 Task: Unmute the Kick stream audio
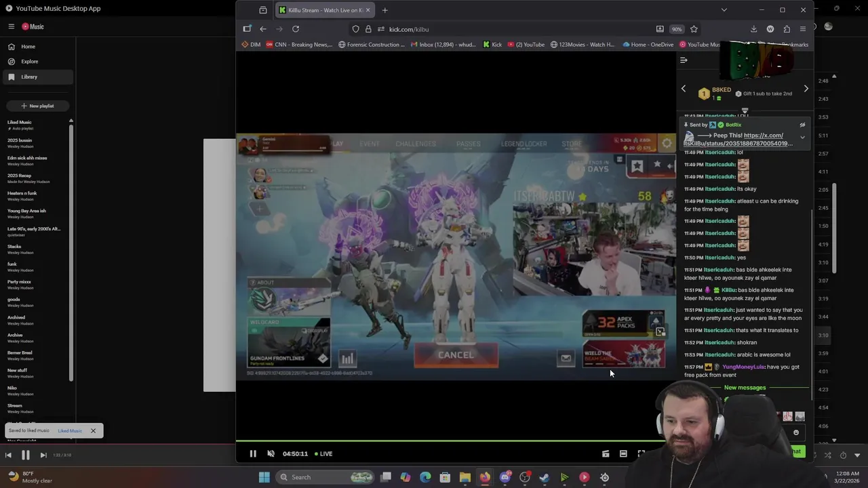[271, 453]
